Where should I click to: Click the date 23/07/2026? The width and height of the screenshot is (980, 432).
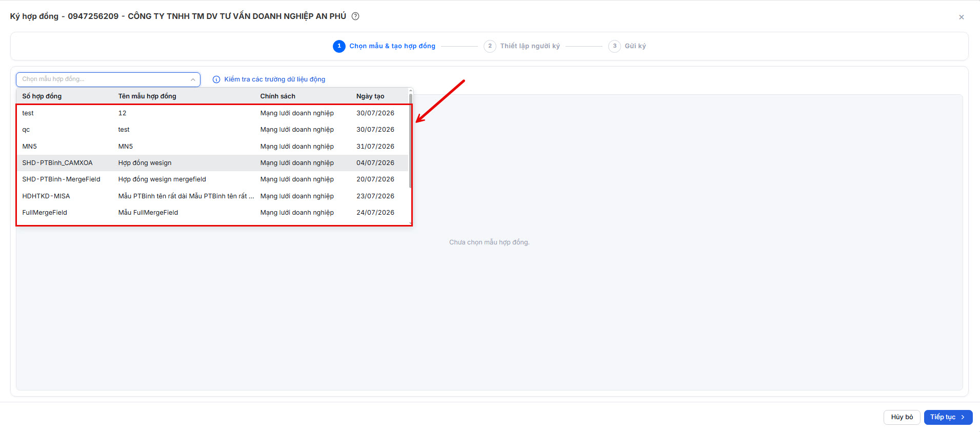click(x=375, y=196)
